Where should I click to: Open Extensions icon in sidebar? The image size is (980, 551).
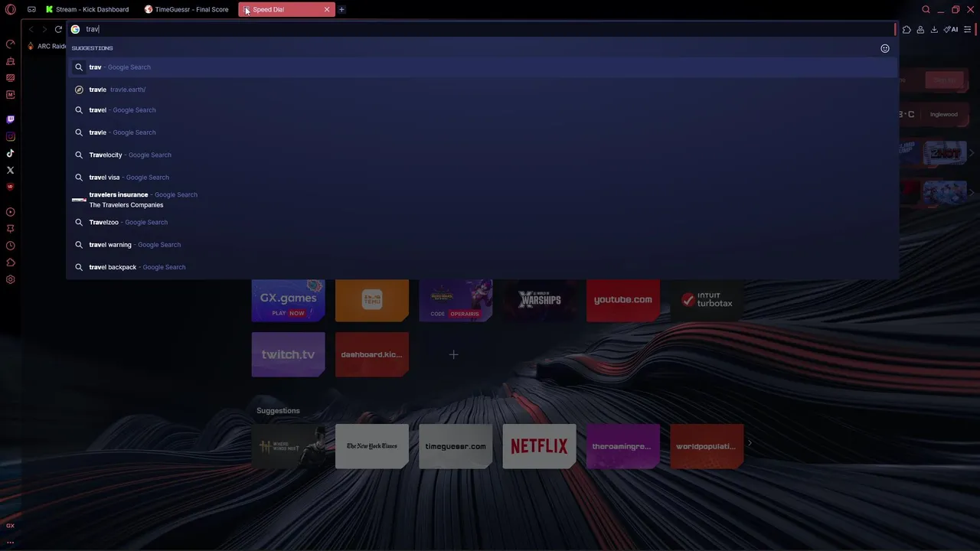(x=10, y=262)
